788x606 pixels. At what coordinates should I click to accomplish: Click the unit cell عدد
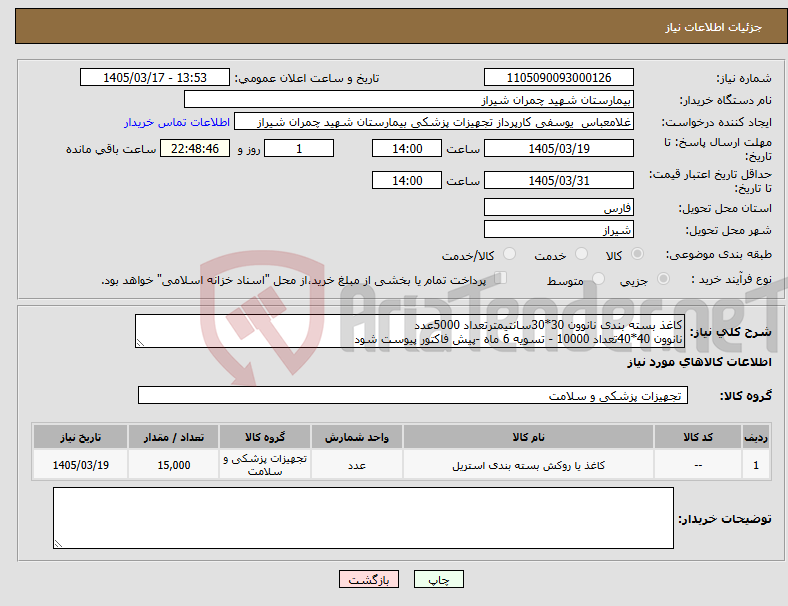356,465
